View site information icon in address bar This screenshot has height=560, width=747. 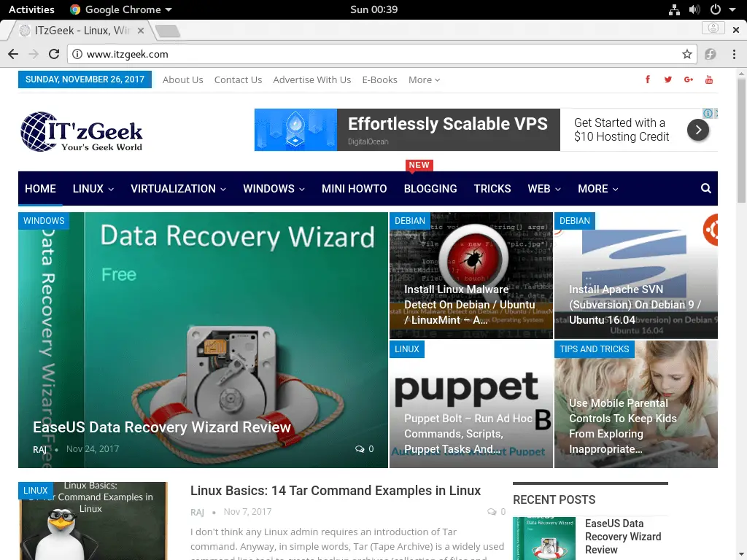(x=77, y=54)
